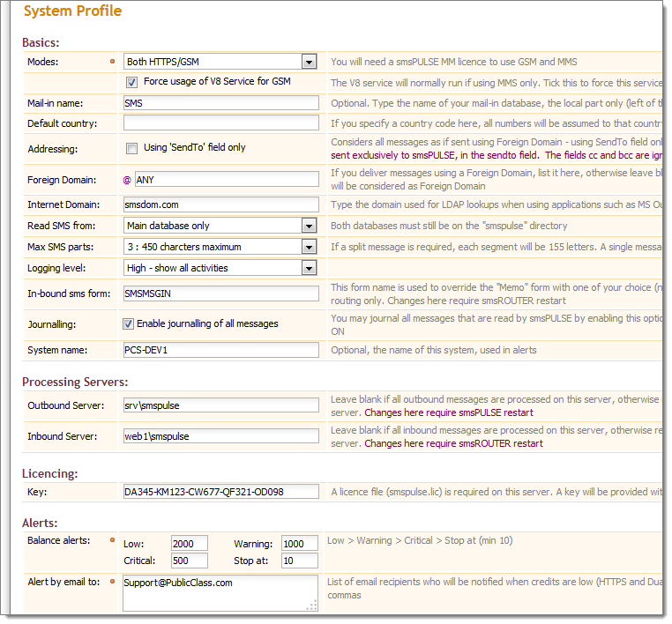This screenshot has width=672, height=624.
Task: Click the 'Both databases must still be' hint
Action: pyautogui.click(x=449, y=226)
